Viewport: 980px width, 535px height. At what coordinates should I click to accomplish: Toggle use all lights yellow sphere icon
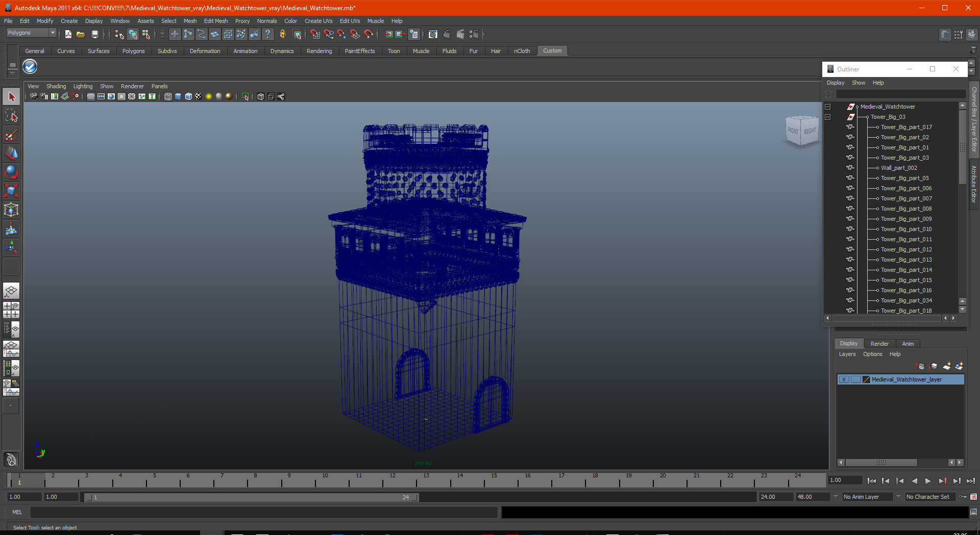point(209,96)
